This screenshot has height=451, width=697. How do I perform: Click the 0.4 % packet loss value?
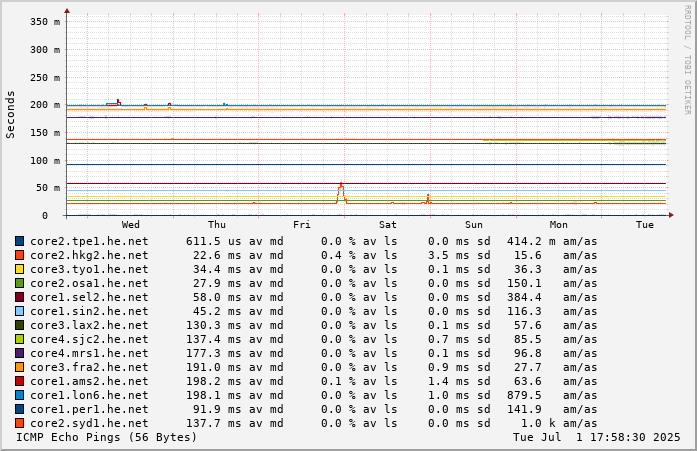pos(338,255)
